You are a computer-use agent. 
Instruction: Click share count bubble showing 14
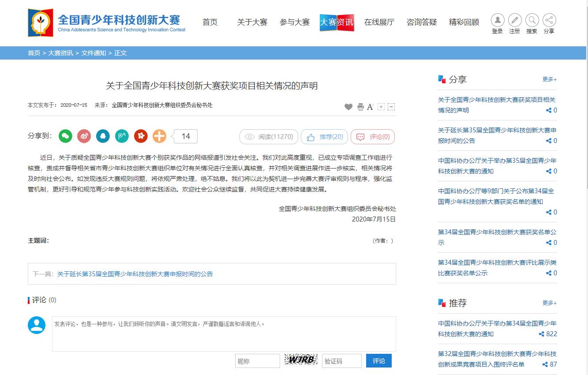coord(185,136)
